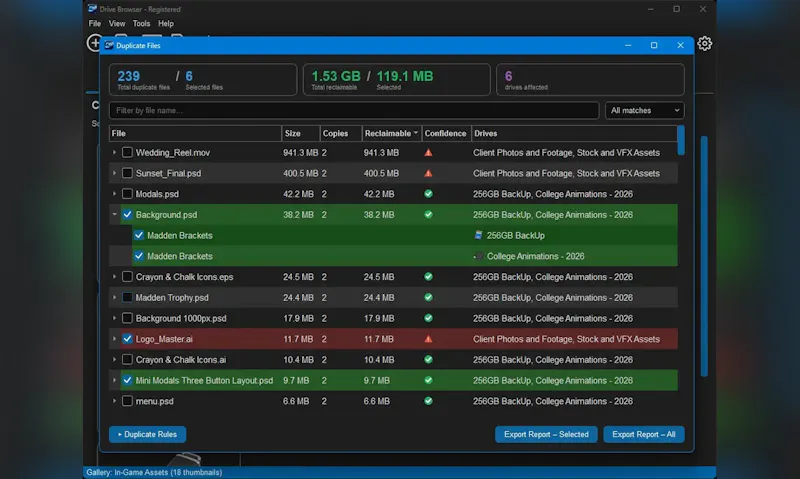Open the Tools menu

tap(141, 23)
